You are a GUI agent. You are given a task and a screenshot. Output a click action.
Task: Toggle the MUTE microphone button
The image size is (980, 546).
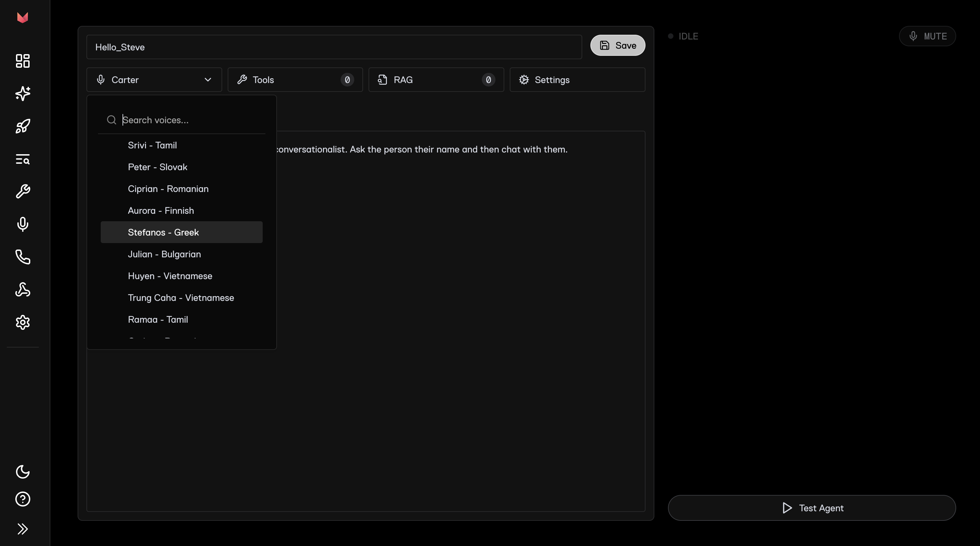[x=927, y=36]
